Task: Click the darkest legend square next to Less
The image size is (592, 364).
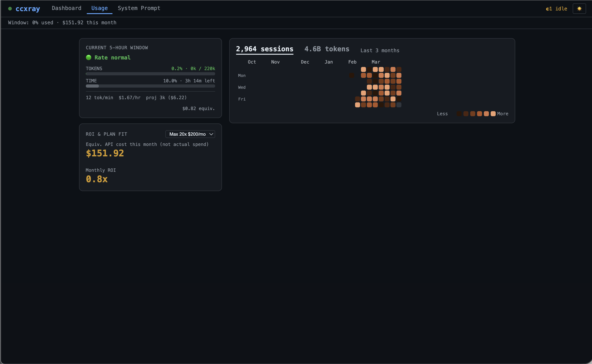Action: (459, 114)
